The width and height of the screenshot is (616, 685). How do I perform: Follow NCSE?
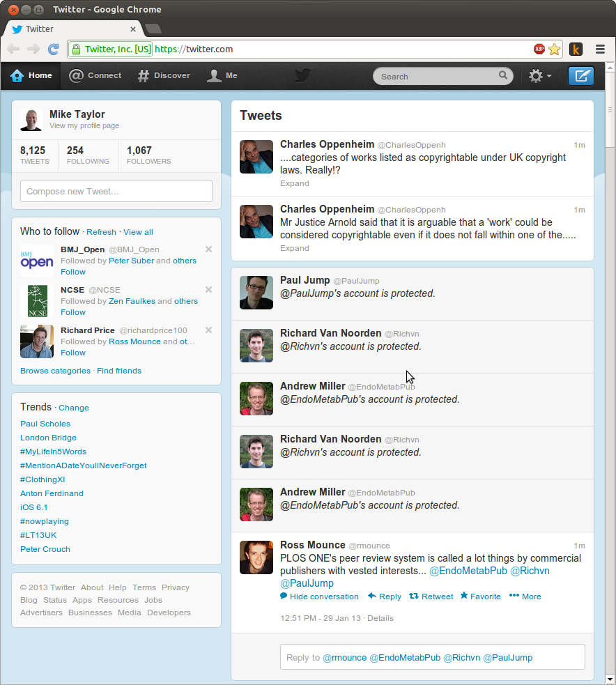pos(73,312)
